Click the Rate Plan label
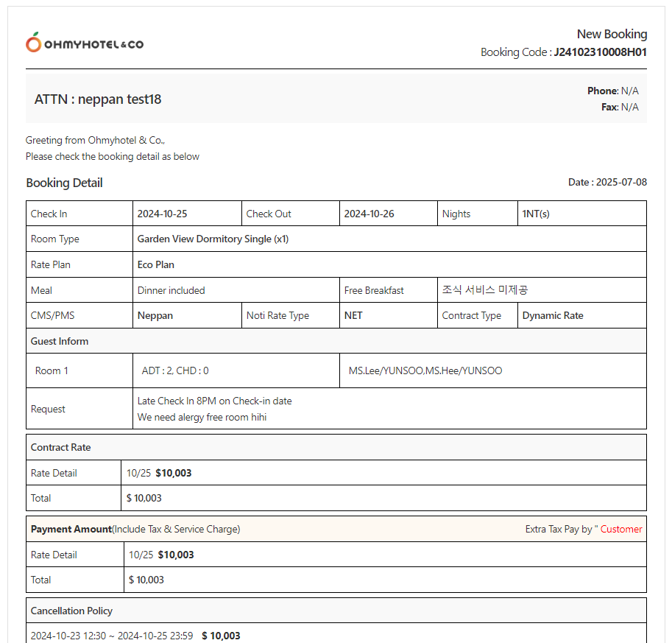 pyautogui.click(x=51, y=264)
